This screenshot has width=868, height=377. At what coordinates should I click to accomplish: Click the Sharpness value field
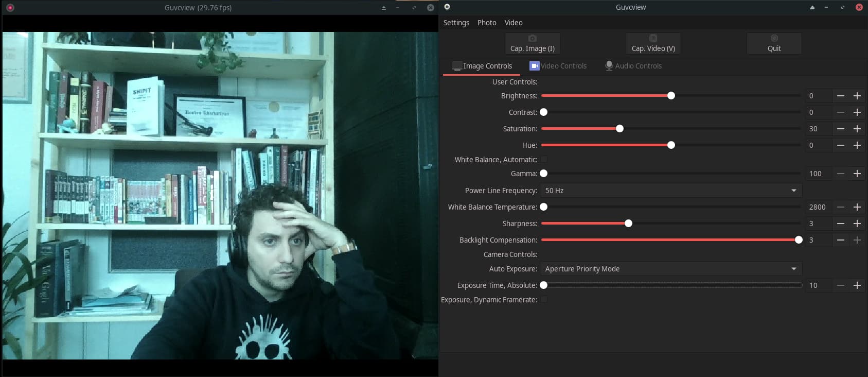coord(819,224)
